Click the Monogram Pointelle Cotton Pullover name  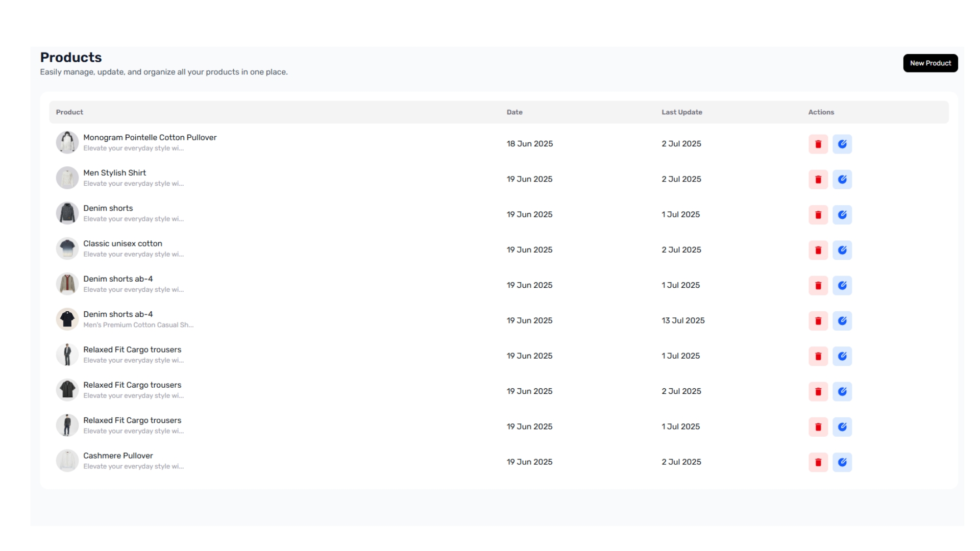[150, 137]
